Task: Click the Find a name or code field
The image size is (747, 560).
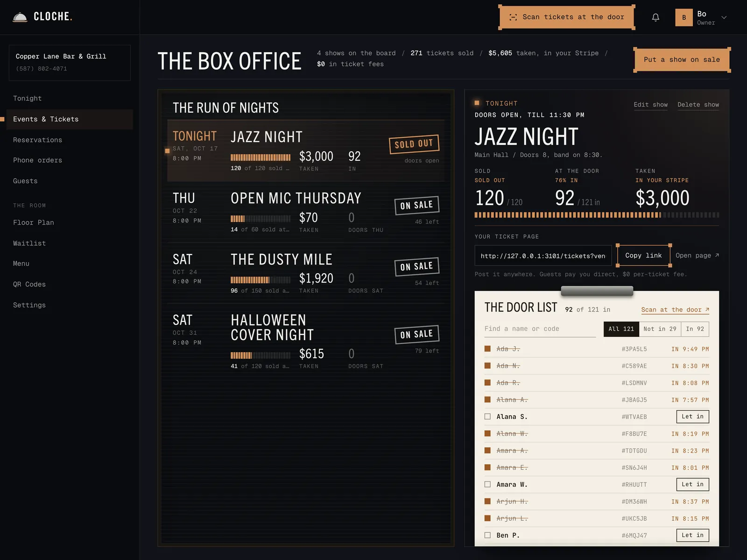Action: point(540,329)
